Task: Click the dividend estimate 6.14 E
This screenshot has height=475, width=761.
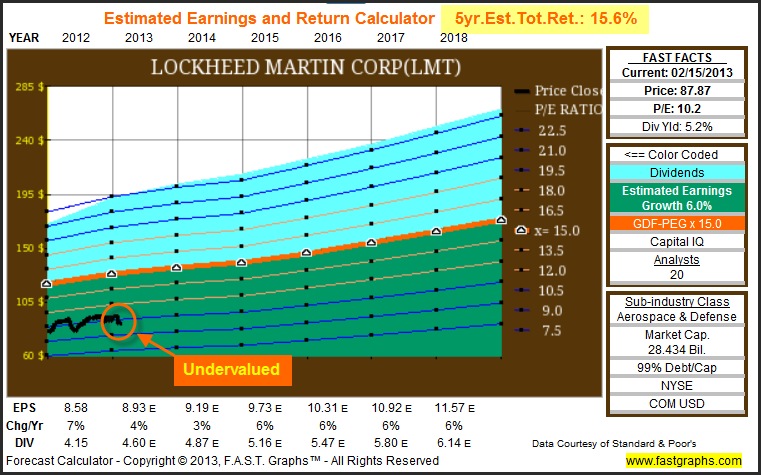Action: click(x=454, y=443)
